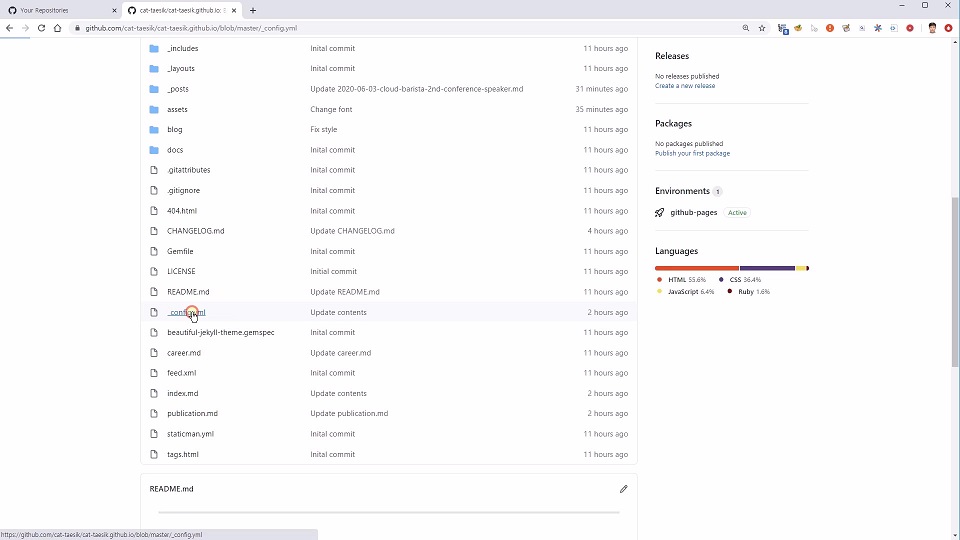Go back with the browser back arrow
960x540 pixels.
point(10,28)
